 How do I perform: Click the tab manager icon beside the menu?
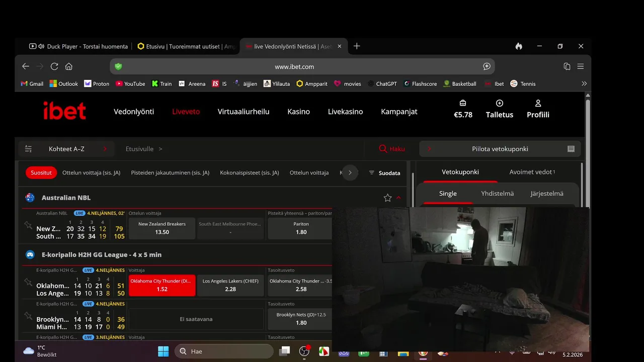click(x=567, y=66)
